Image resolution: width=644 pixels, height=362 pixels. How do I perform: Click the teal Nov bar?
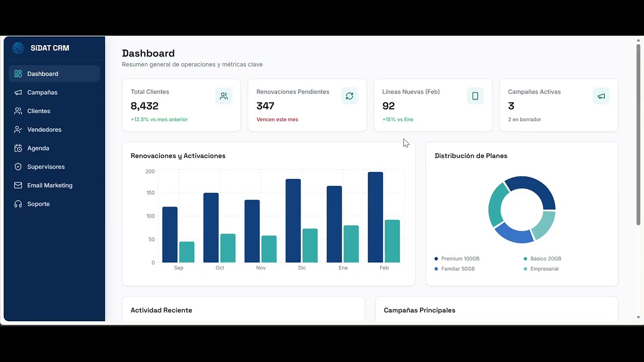pyautogui.click(x=269, y=249)
